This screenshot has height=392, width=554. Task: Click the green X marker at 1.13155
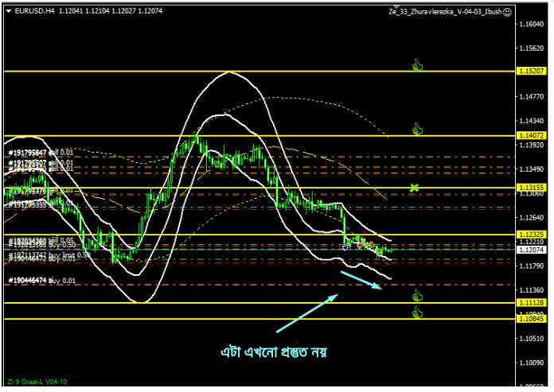tap(414, 188)
